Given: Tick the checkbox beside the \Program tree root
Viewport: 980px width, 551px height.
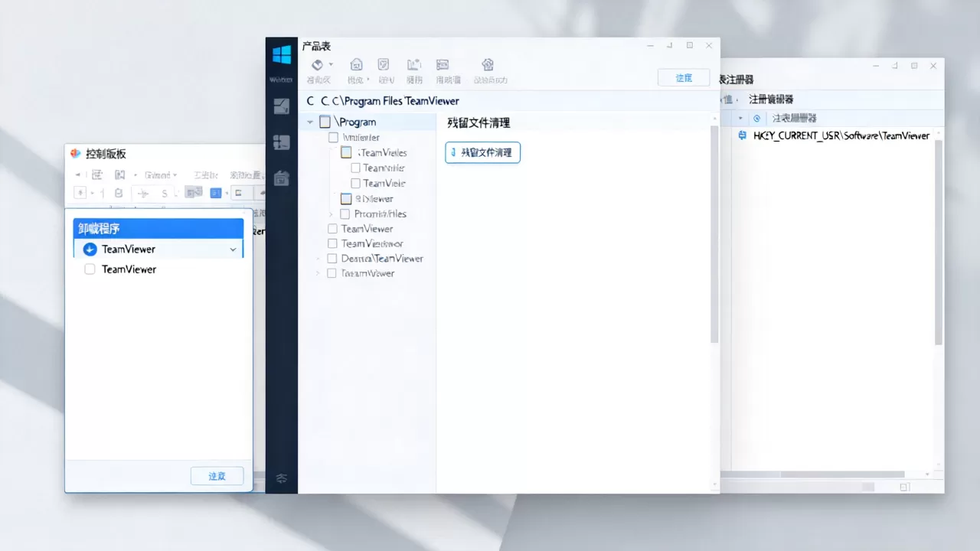Looking at the screenshot, I should point(325,122).
